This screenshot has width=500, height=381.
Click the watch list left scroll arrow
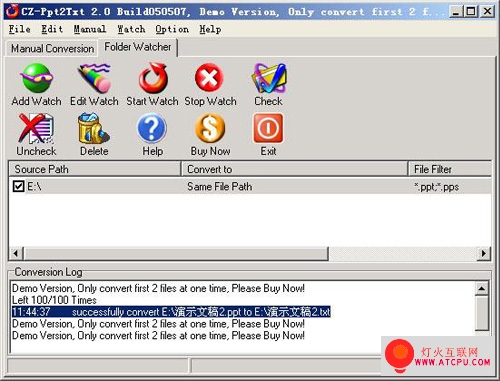click(x=15, y=254)
